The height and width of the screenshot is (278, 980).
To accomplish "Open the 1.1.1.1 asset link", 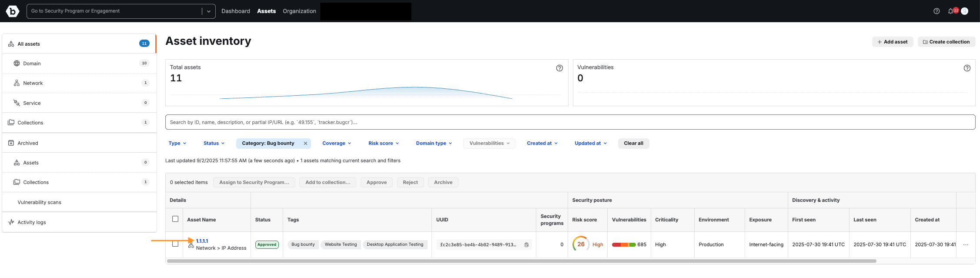I will [x=202, y=241].
